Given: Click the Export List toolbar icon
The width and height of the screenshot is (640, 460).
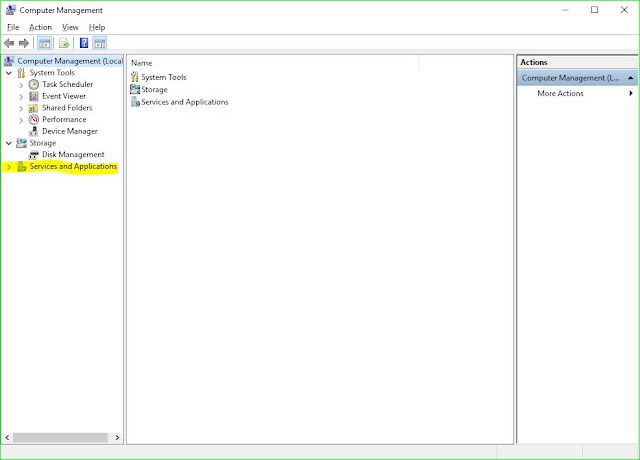Looking at the screenshot, I should pyautogui.click(x=64, y=43).
